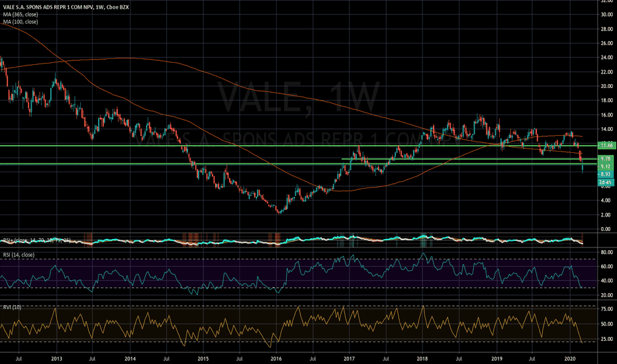Image resolution: width=617 pixels, height=364 pixels.
Task: Click the RSI (14, close) pane label
Action: point(19,255)
